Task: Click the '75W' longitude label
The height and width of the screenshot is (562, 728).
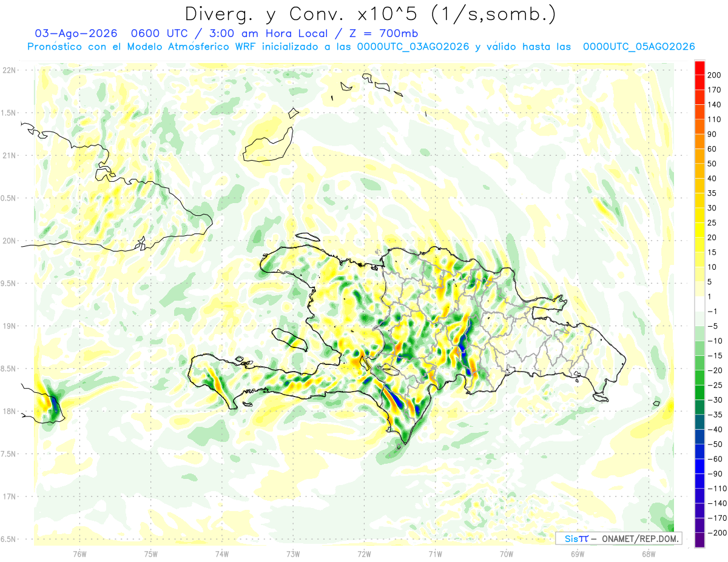Action: (x=151, y=554)
